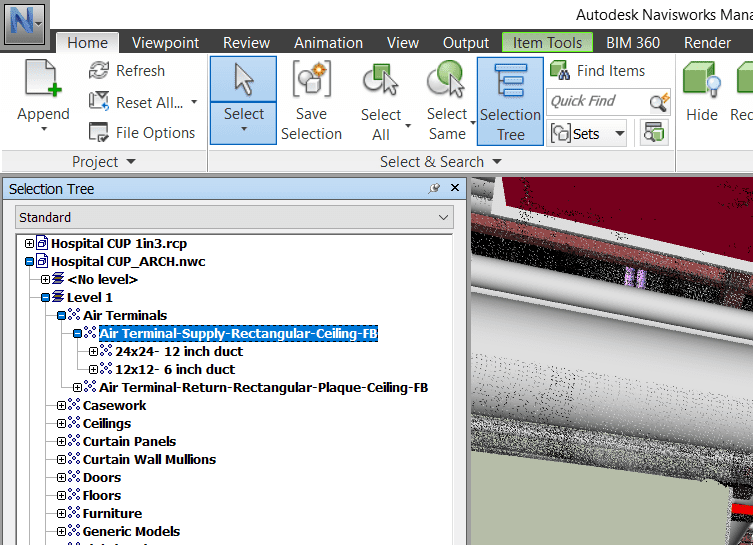The height and width of the screenshot is (545, 753).
Task: Click the Reset All icon
Action: pyautogui.click(x=99, y=102)
